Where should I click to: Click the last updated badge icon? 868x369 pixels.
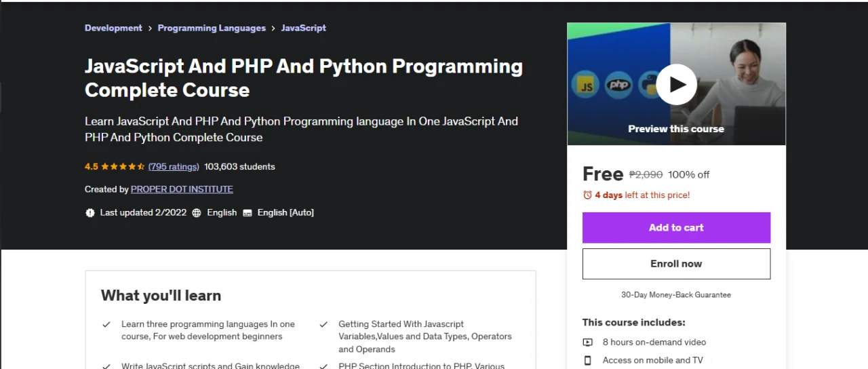click(90, 212)
